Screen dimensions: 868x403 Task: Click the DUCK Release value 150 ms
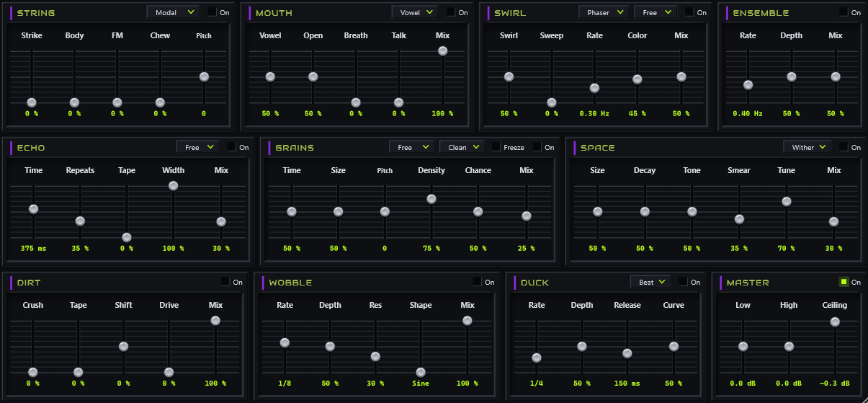click(x=627, y=383)
